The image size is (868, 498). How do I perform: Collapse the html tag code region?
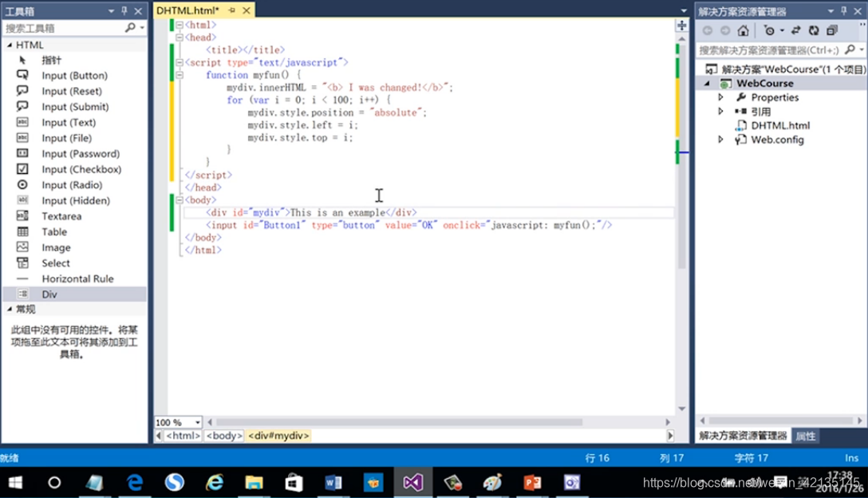coord(180,25)
